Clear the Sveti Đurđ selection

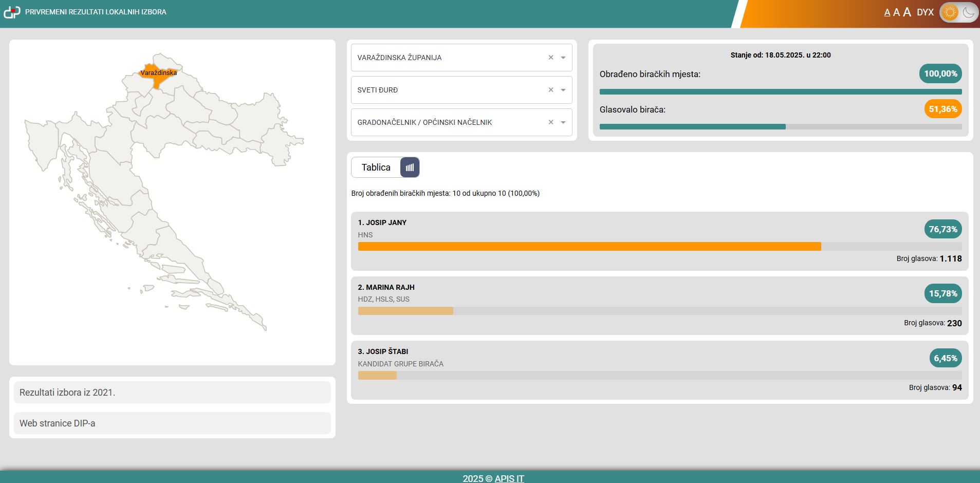551,90
